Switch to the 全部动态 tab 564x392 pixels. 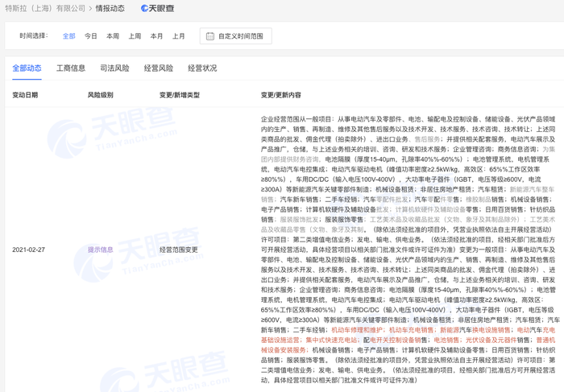27,68
